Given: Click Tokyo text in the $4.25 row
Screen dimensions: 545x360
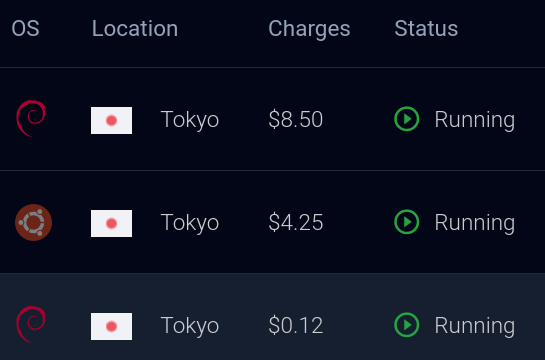Looking at the screenshot, I should 190,223.
